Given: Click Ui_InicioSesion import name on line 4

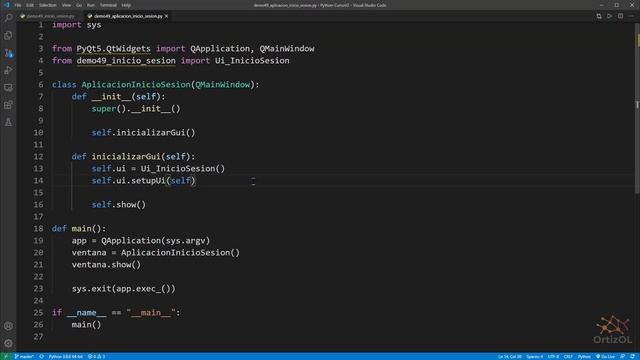Looking at the screenshot, I should coord(252,60).
